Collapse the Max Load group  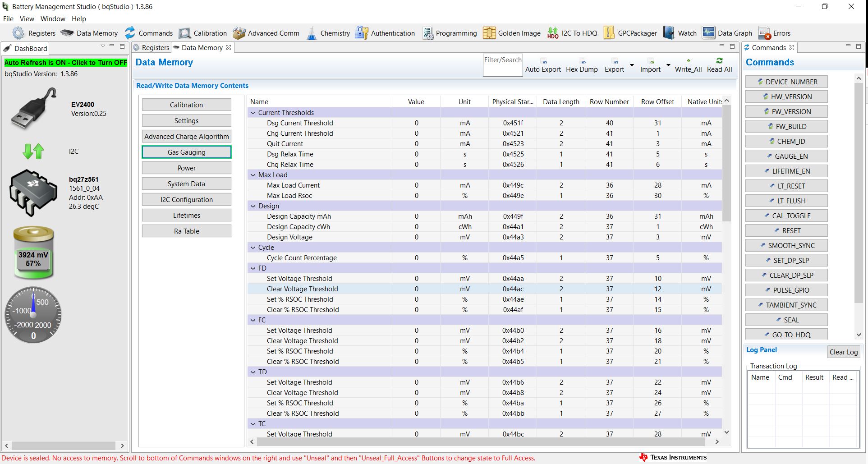pos(253,175)
